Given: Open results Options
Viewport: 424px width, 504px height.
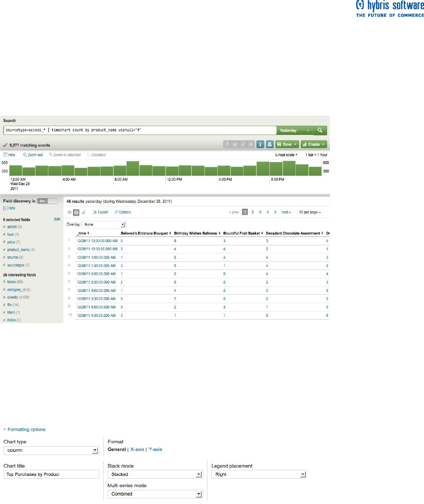Looking at the screenshot, I should tap(123, 212).
